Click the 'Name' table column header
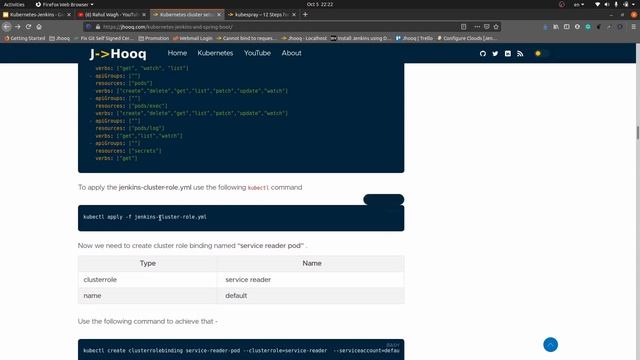Image resolution: width=640 pixels, height=360 pixels. (311, 263)
